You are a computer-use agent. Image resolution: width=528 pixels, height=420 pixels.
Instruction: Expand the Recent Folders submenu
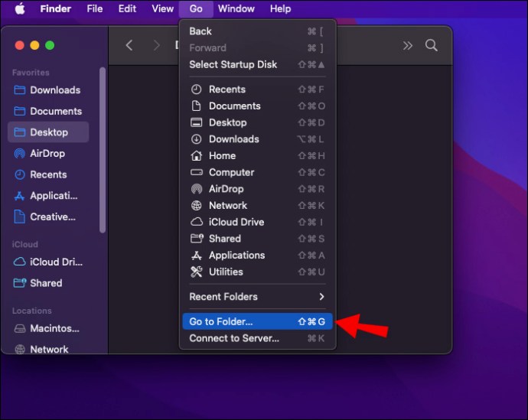pos(258,297)
